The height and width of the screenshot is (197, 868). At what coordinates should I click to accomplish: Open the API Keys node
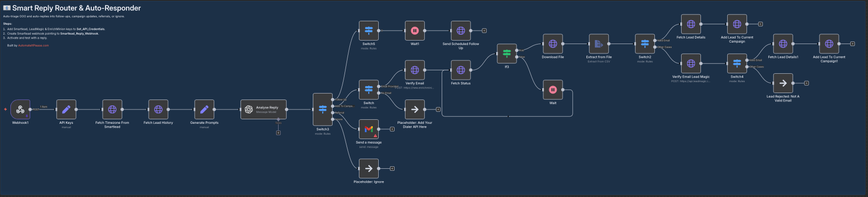pyautogui.click(x=66, y=109)
